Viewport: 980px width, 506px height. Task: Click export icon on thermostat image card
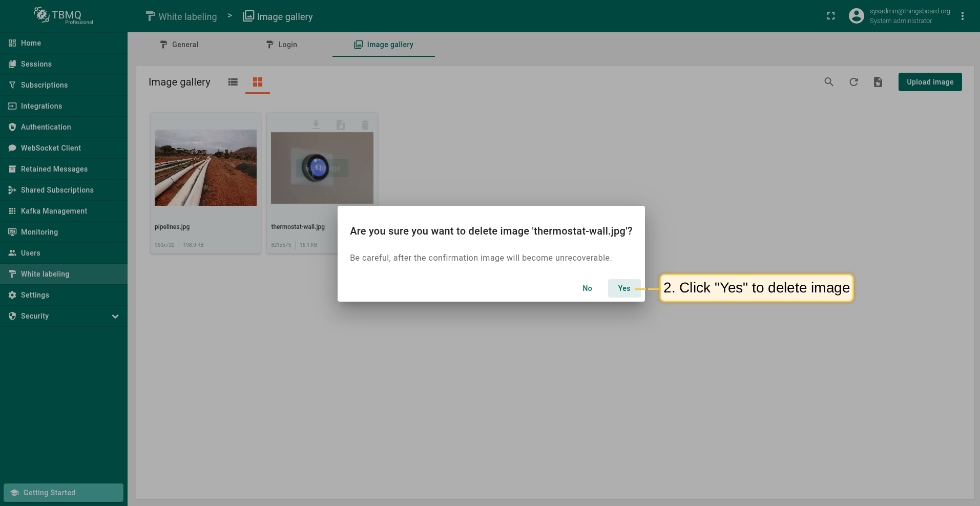tap(340, 124)
